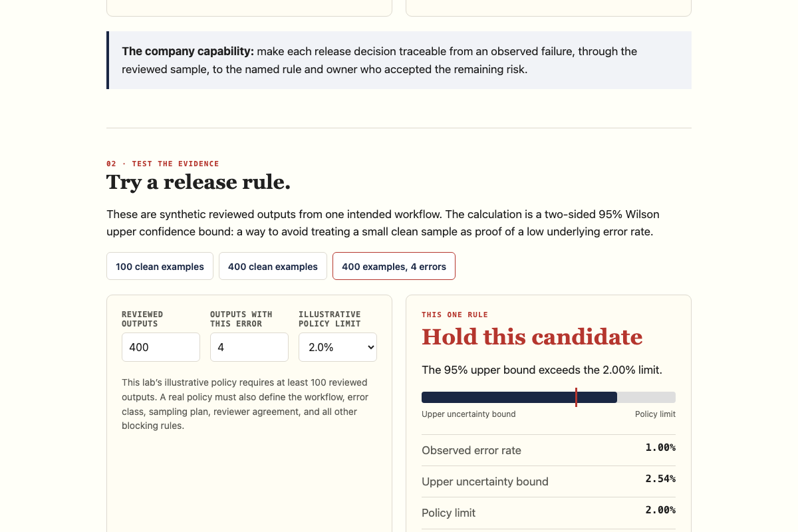Click the Hold this candidate verdict
The height and width of the screenshot is (532, 798).
[x=532, y=336]
